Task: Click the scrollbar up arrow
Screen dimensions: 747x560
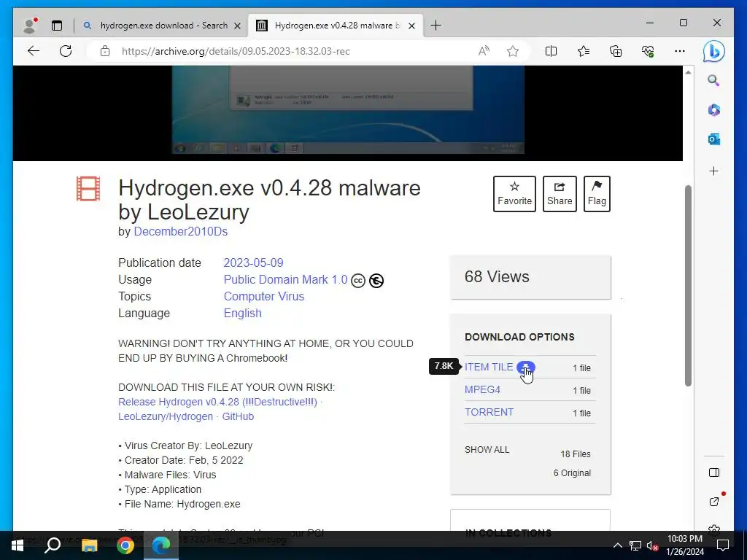Action: (688, 72)
